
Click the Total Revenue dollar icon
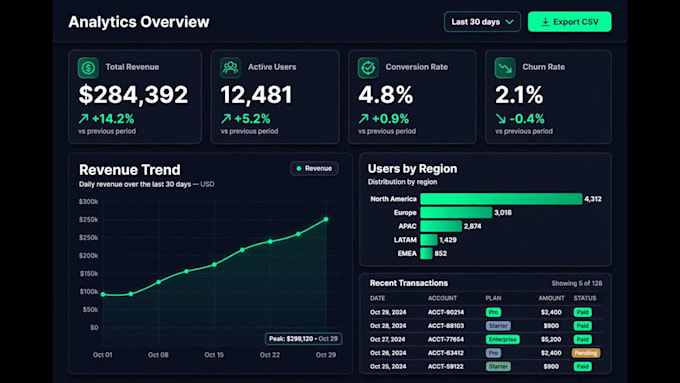(x=88, y=68)
